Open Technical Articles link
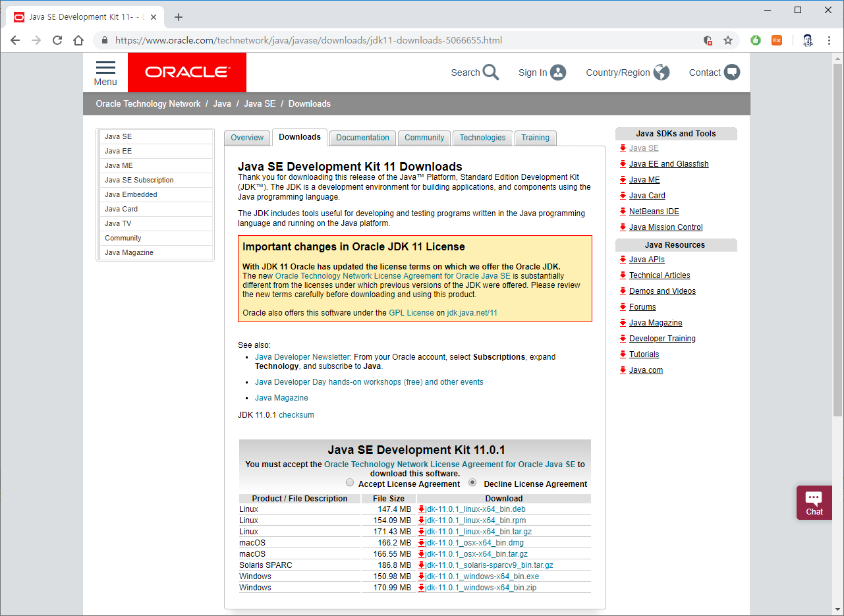 (x=660, y=275)
